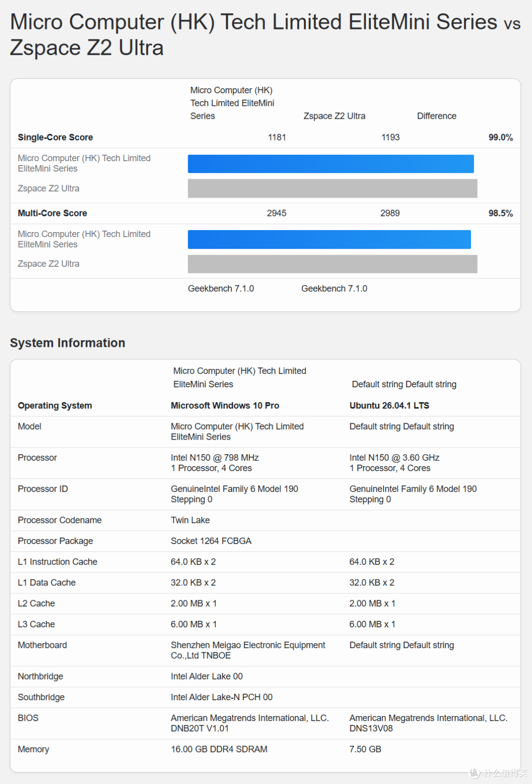The image size is (532, 784).
Task: Click the multi-core score value 2945
Action: (277, 213)
